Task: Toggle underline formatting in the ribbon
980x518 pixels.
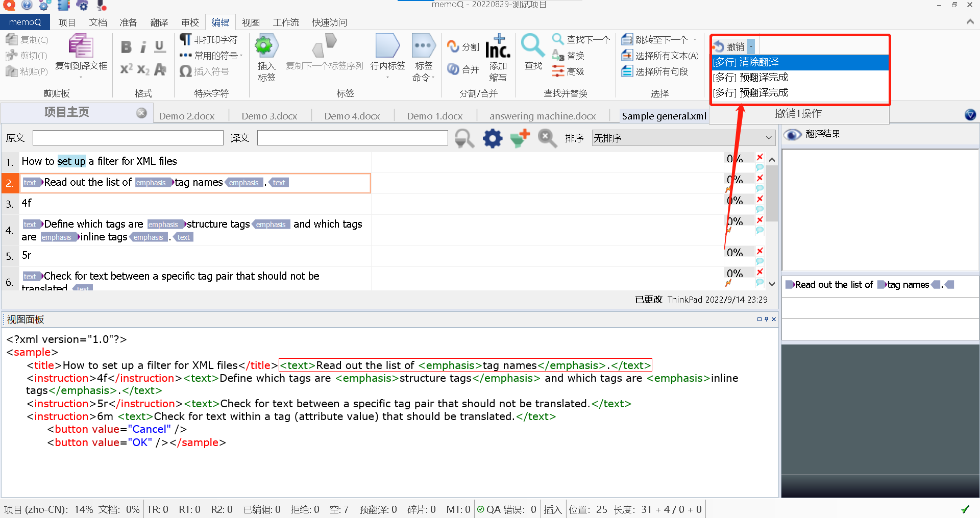Action: [160, 47]
